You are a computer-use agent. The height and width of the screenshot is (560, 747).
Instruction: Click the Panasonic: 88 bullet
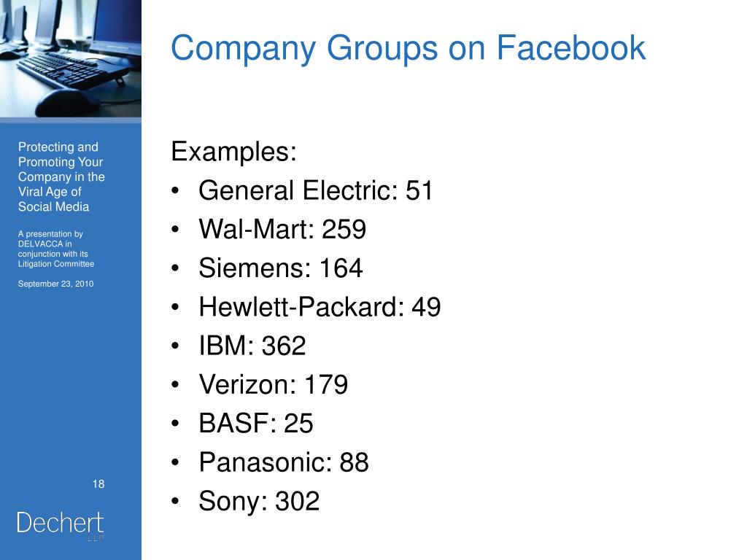click(284, 462)
